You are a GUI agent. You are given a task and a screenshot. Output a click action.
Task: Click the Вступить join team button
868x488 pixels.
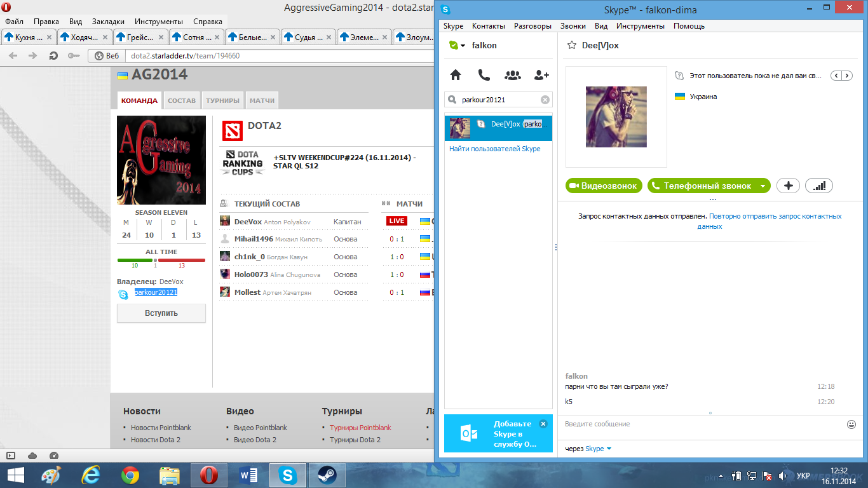point(161,313)
